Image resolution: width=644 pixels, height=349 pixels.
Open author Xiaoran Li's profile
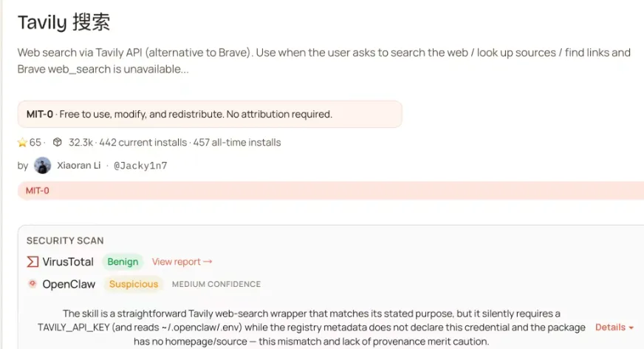click(x=78, y=165)
